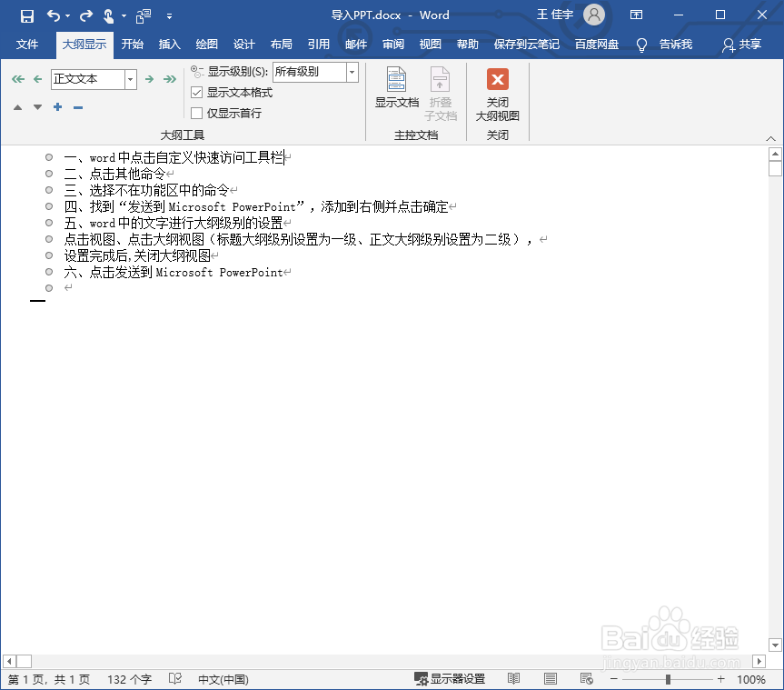
Task: Open the 百度网盘 tab
Action: point(597,45)
